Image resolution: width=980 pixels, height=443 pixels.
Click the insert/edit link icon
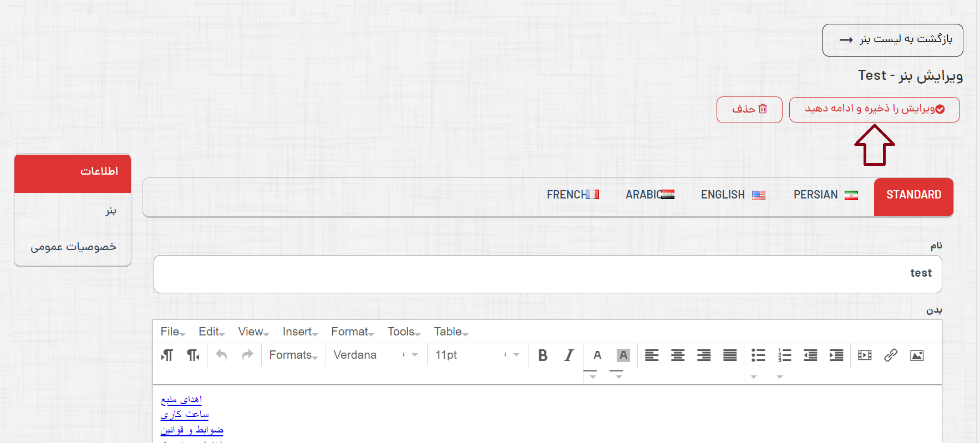click(x=891, y=355)
